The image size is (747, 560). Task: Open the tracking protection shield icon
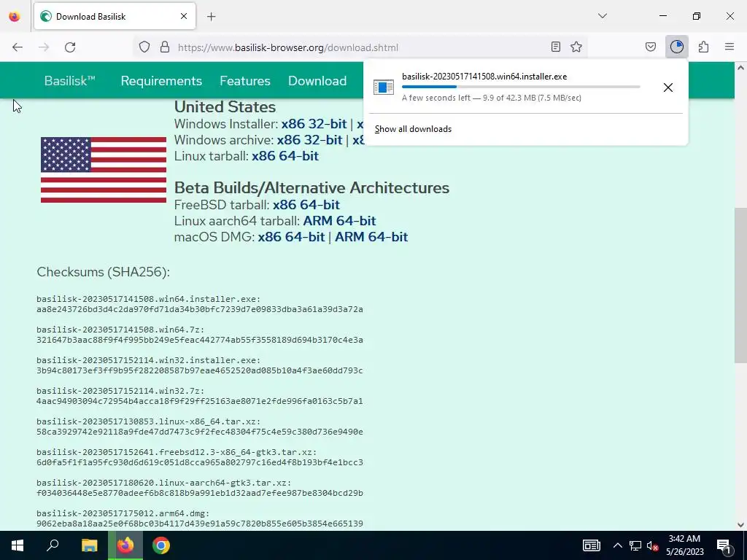tap(144, 47)
